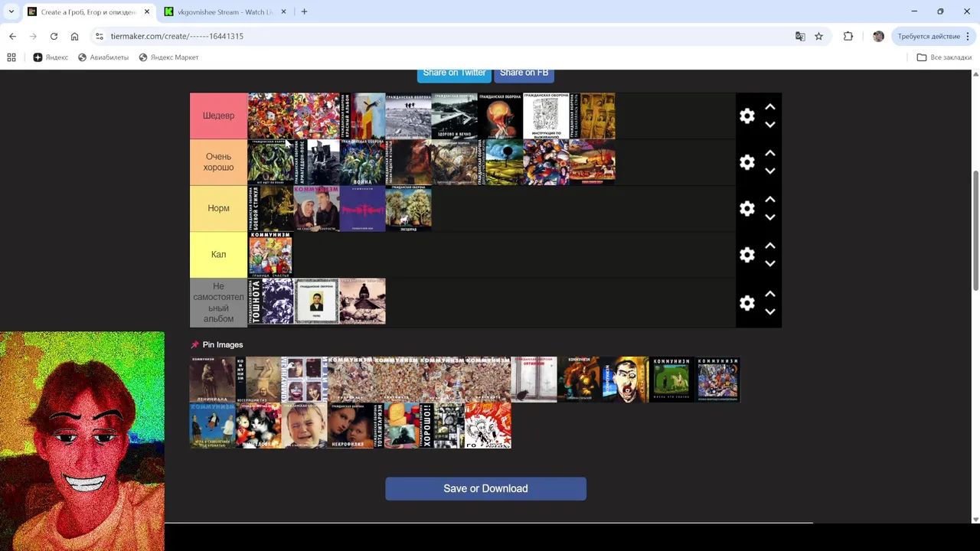Go to the browser home page
The width and height of the screenshot is (980, 551).
click(74, 36)
